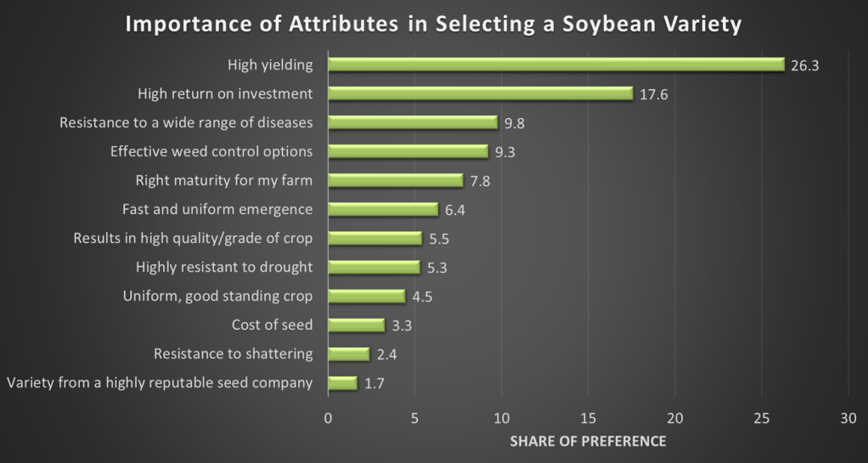
Task: Select the Uniform, good standing crop bar
Action: coord(366,296)
